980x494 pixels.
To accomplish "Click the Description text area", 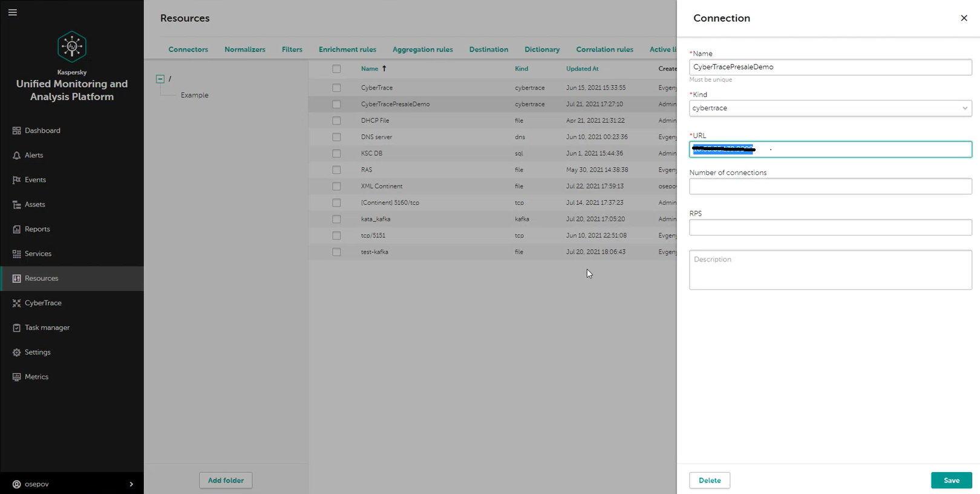I will pyautogui.click(x=831, y=270).
